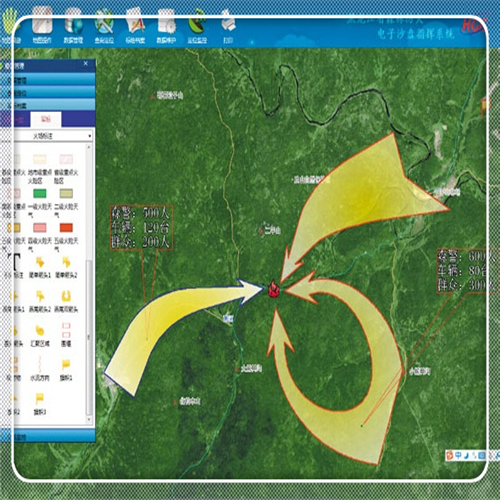Image resolution: width=500 pixels, height=500 pixels.
Task: Select the crossed-tools globe query toolbar icon
Action: point(104,23)
